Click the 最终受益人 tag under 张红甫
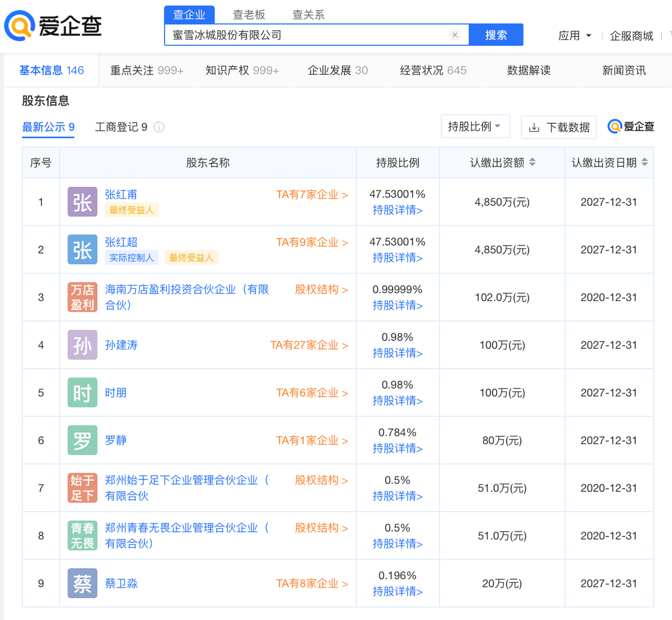The width and height of the screenshot is (672, 620). coord(132,210)
